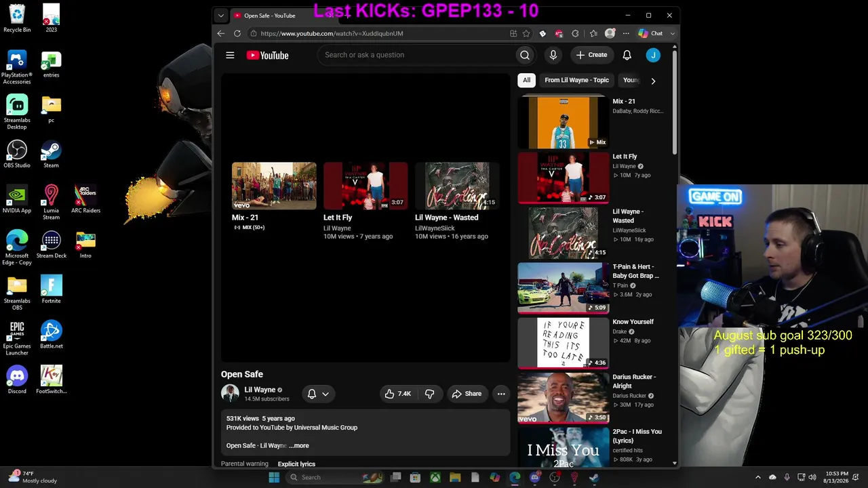This screenshot has width=868, height=488.
Task: Open the YouTube guide hamburger menu
Action: tap(230, 55)
